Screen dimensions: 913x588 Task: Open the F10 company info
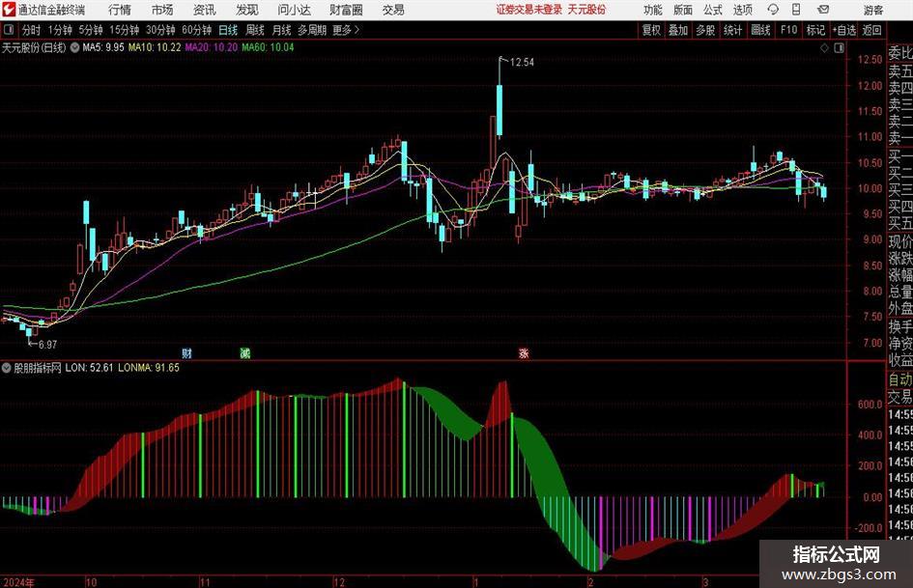(x=789, y=30)
